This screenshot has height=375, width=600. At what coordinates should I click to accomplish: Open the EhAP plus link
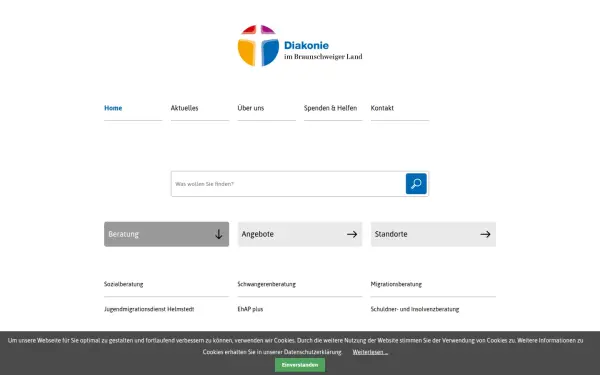click(x=250, y=309)
